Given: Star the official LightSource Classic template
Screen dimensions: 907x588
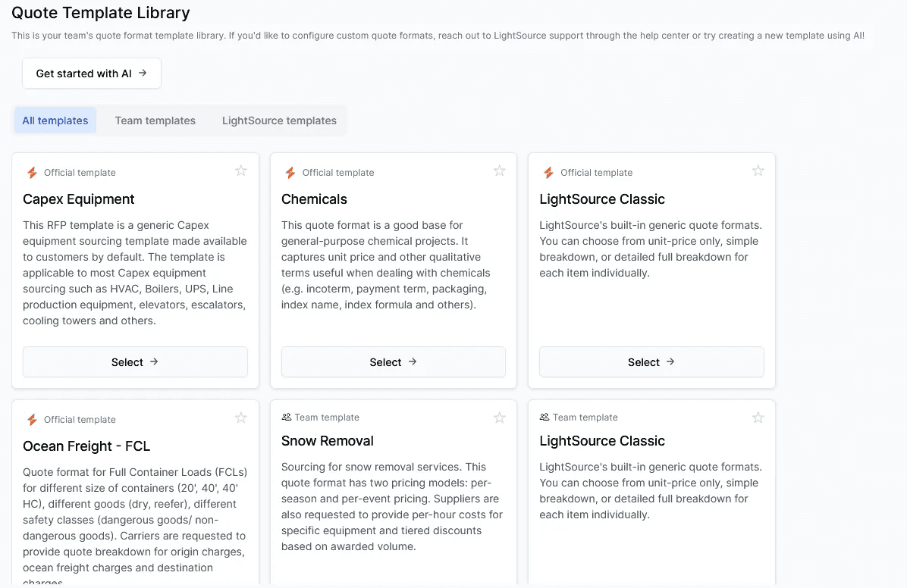Looking at the screenshot, I should 758,170.
